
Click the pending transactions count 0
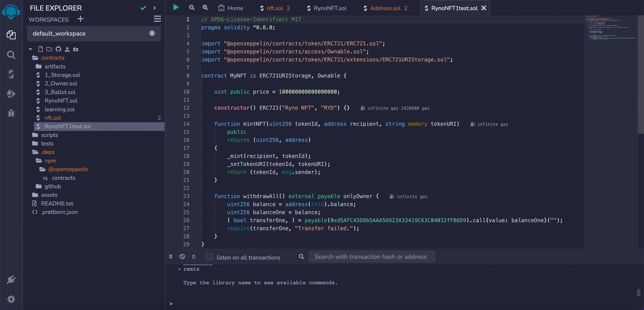[194, 257]
